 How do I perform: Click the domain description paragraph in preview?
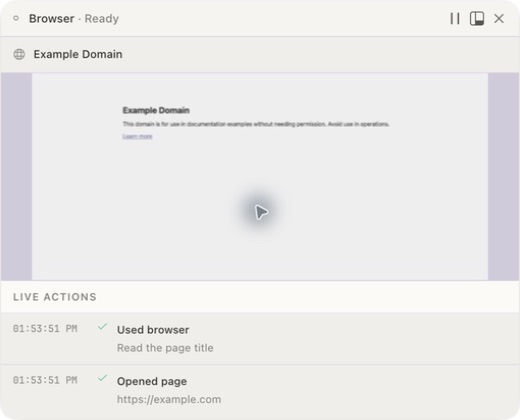click(x=256, y=124)
